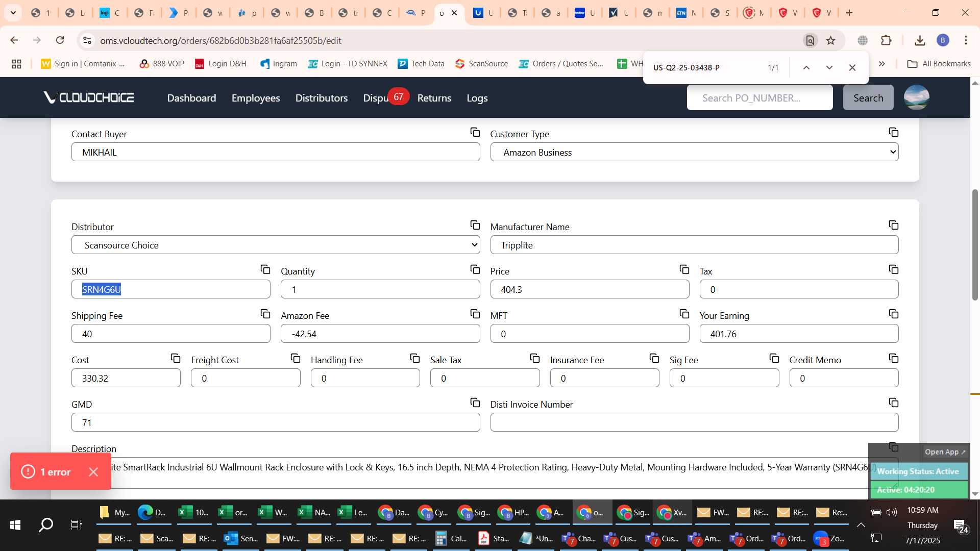Open the Logs menu item
The height and width of the screenshot is (551, 980).
click(477, 98)
